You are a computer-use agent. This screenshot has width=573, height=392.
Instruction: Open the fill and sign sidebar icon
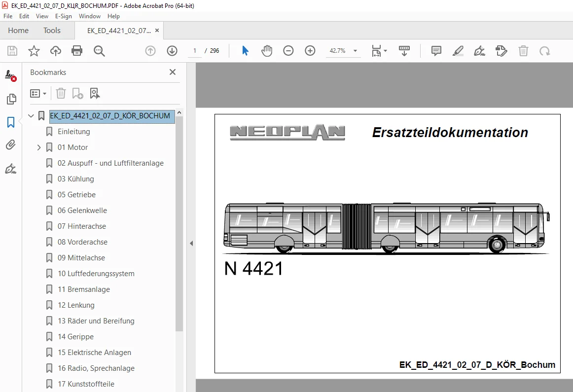coord(10,169)
